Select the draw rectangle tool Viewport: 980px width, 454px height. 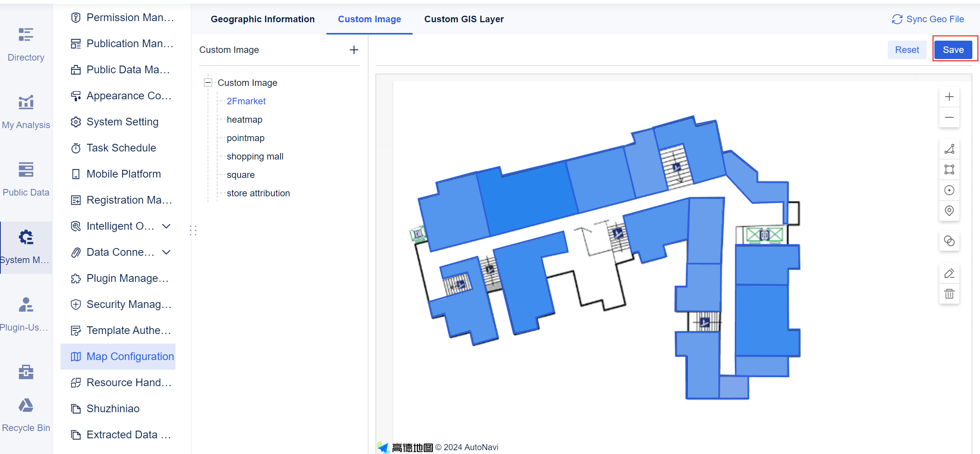[x=949, y=169]
